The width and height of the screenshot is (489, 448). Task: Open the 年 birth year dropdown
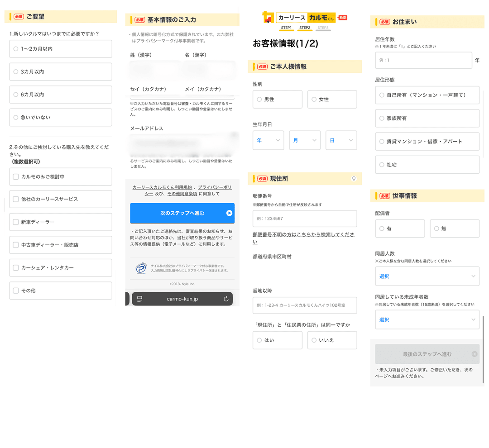coord(268,140)
